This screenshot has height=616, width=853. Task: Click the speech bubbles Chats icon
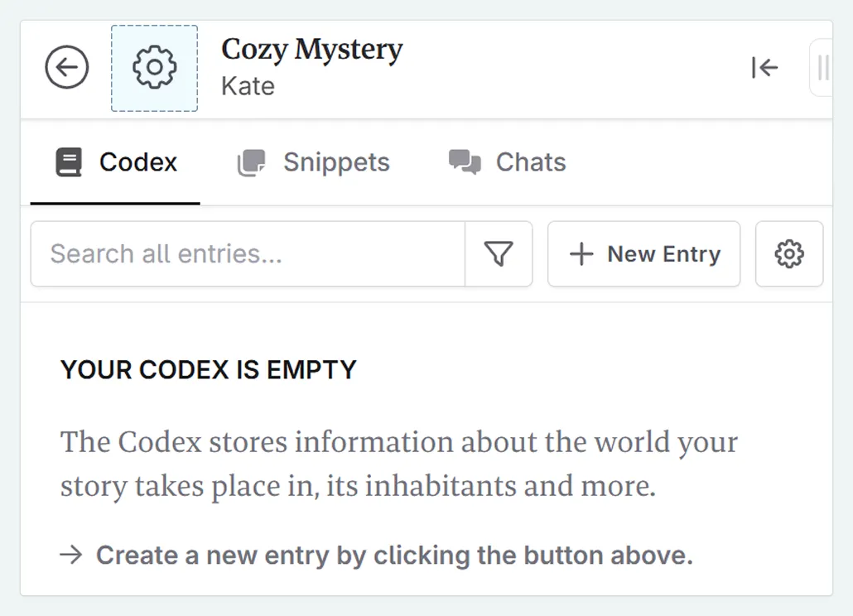465,162
